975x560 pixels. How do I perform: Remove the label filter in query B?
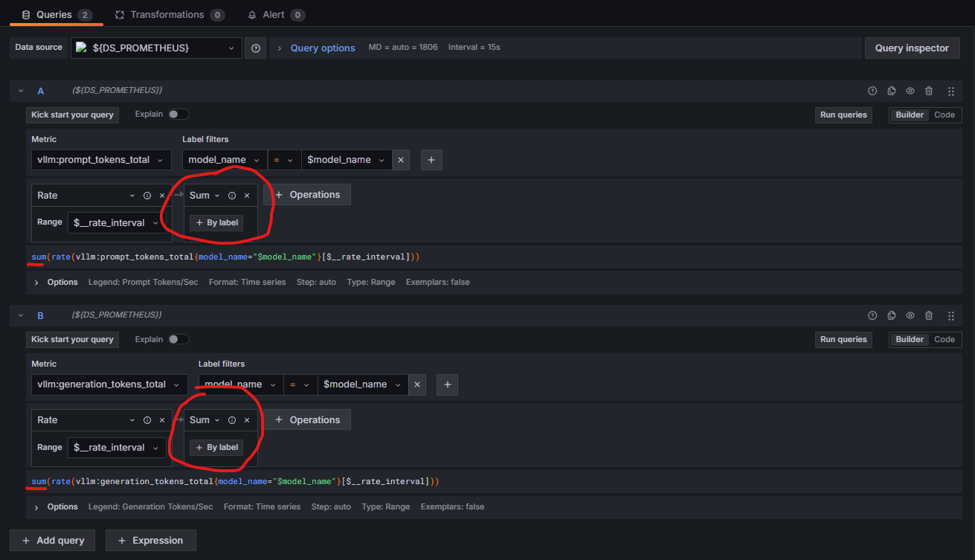coord(416,384)
